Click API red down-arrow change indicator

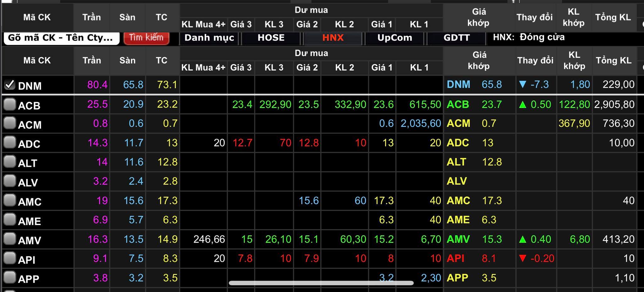[x=523, y=258]
